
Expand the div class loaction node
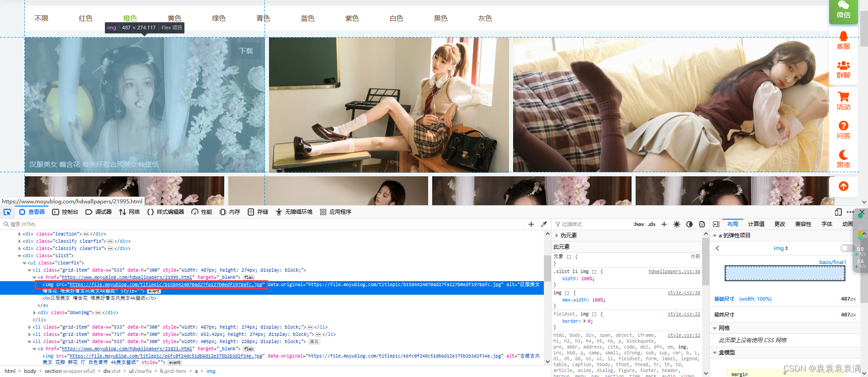[19, 234]
